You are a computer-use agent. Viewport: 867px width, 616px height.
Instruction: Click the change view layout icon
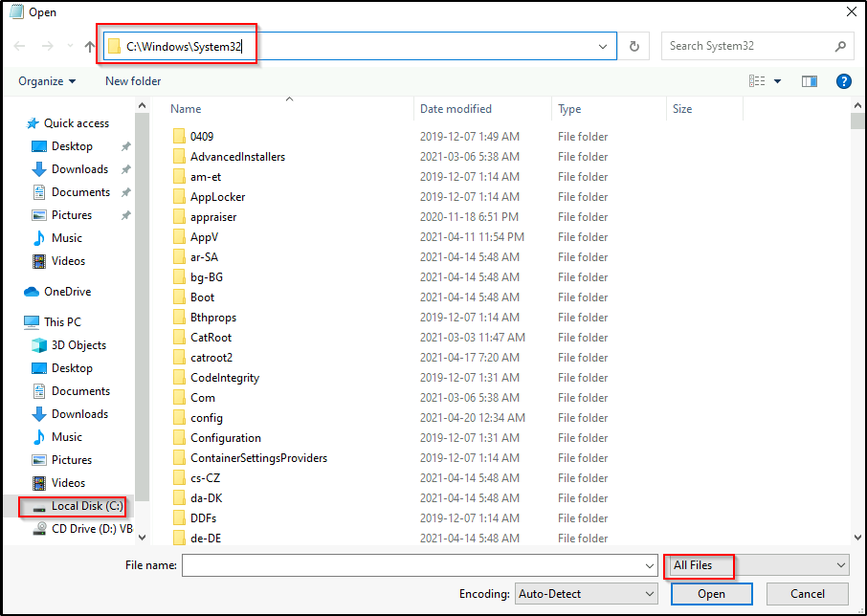click(758, 81)
